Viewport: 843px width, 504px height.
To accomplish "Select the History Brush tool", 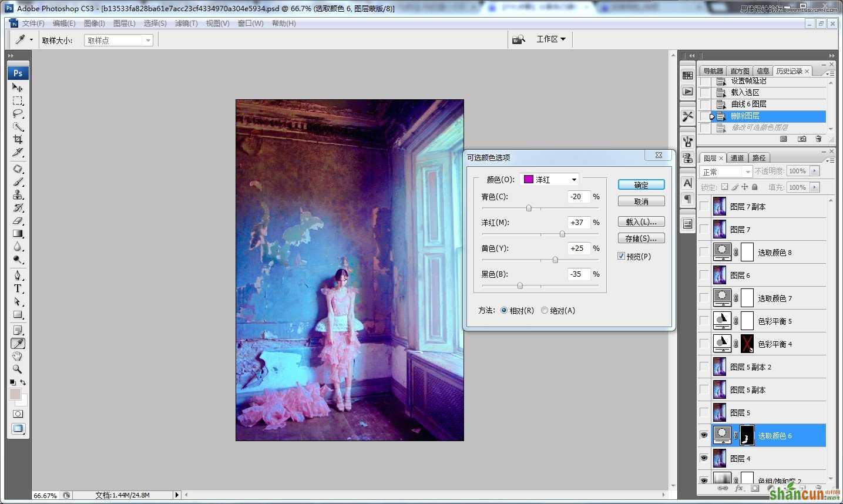I will (x=18, y=207).
